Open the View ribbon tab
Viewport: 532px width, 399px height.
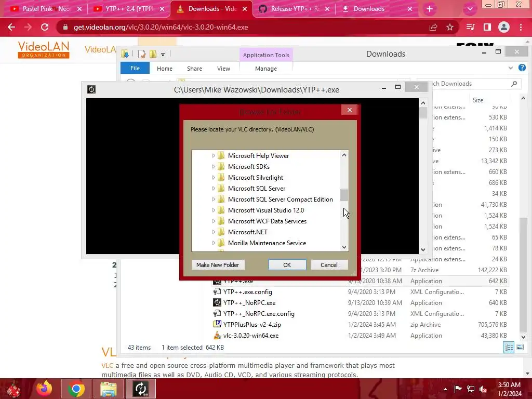(223, 69)
